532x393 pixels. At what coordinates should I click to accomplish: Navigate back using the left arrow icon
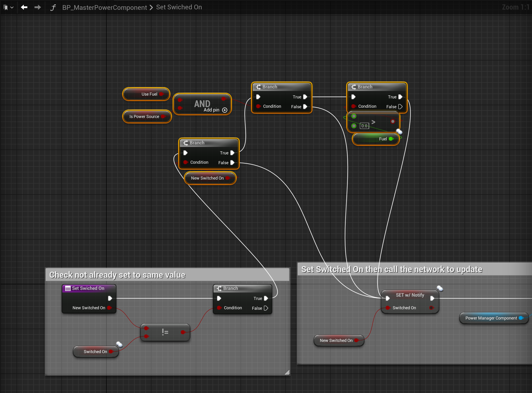(x=24, y=7)
